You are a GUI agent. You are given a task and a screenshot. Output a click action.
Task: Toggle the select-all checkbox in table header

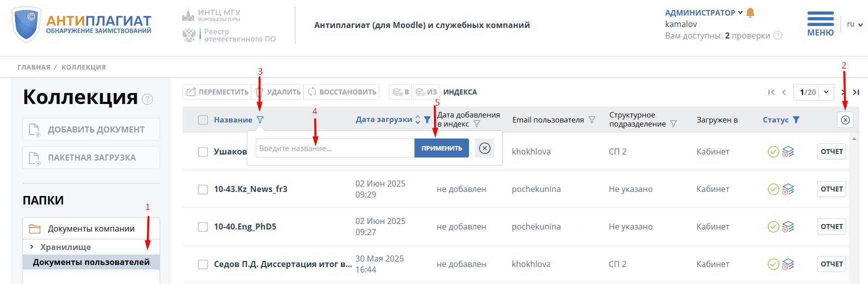coord(203,120)
